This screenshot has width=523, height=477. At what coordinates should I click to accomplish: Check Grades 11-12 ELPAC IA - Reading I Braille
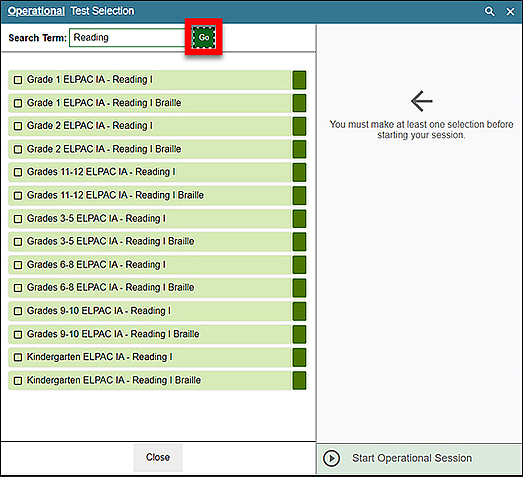tap(18, 195)
